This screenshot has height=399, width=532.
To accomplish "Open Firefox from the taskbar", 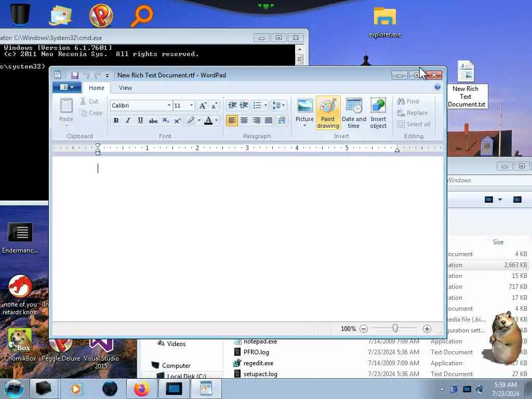I will (141, 389).
